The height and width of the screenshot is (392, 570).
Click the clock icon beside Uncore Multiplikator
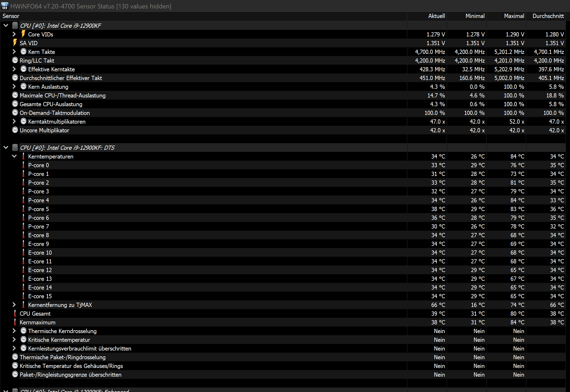pos(15,130)
